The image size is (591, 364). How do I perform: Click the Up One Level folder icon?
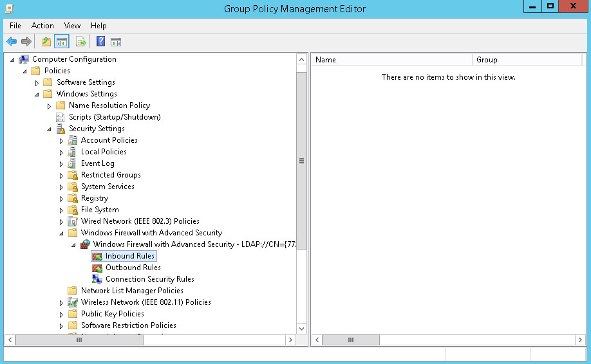[x=46, y=42]
